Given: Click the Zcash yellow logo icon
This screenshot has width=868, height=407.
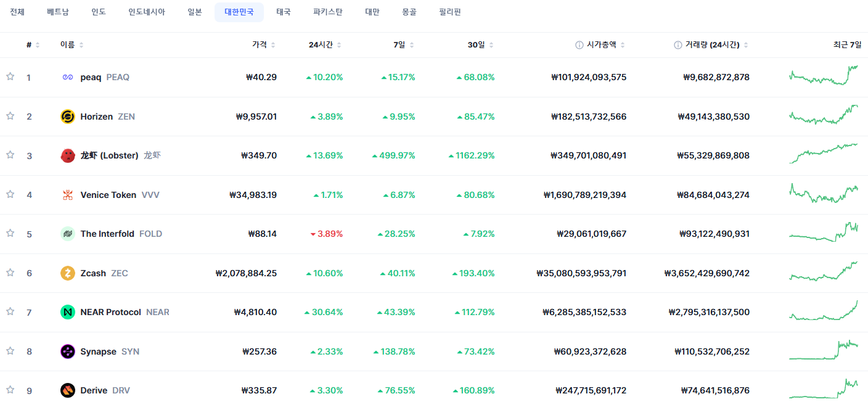Looking at the screenshot, I should pyautogui.click(x=68, y=273).
